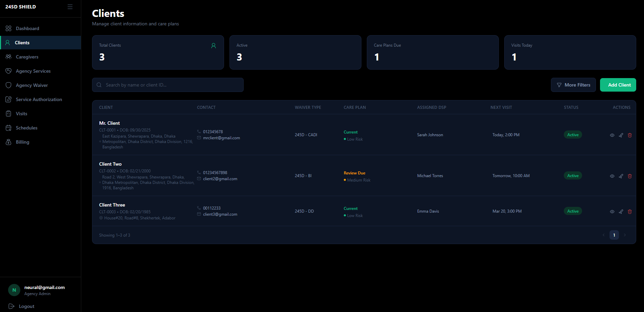Viewport: 644px width, 312px height.
Task: Open Schedules in sidebar
Action: coord(41,128)
